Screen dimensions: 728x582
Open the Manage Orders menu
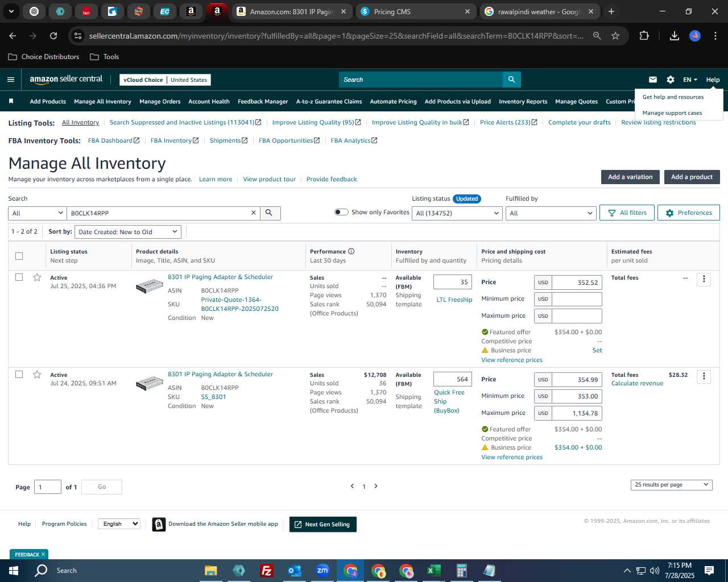pos(160,102)
